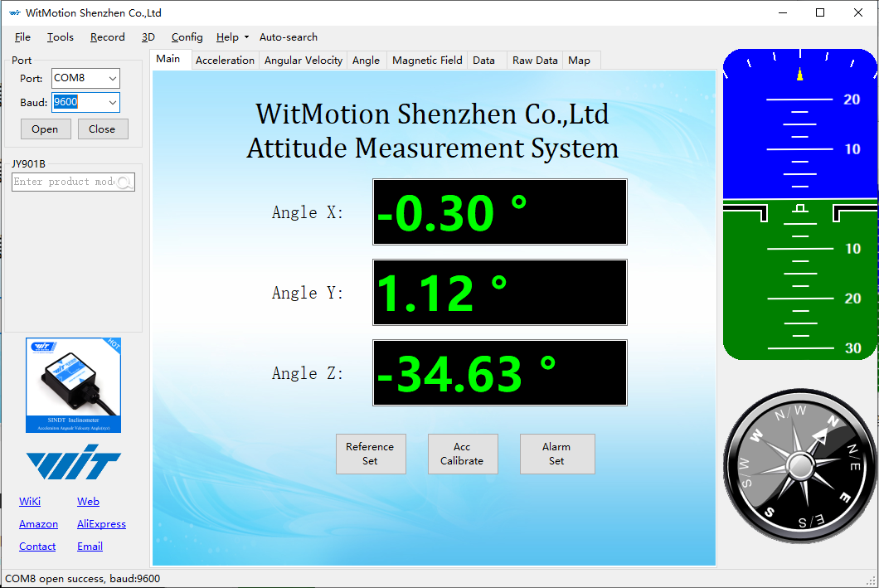This screenshot has height=588, width=879.
Task: Switch to the Angular Velocity tab
Action: coord(304,61)
